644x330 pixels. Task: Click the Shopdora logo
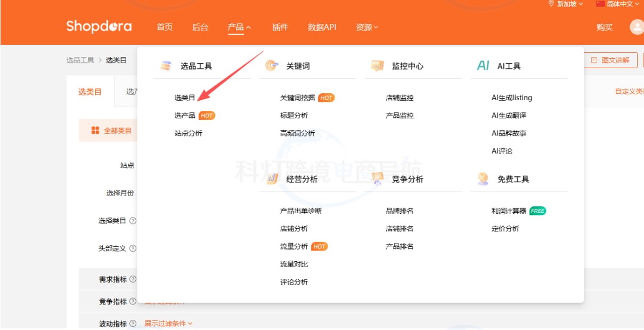(99, 27)
